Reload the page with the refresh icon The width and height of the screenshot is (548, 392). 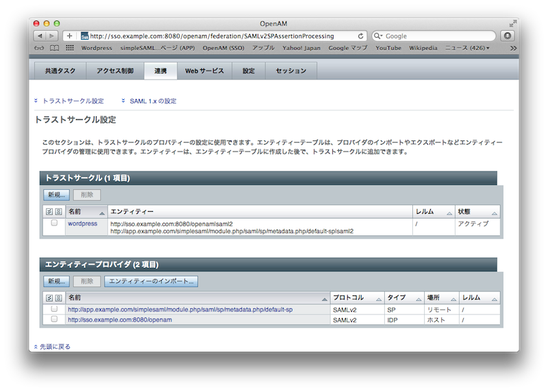tap(361, 36)
